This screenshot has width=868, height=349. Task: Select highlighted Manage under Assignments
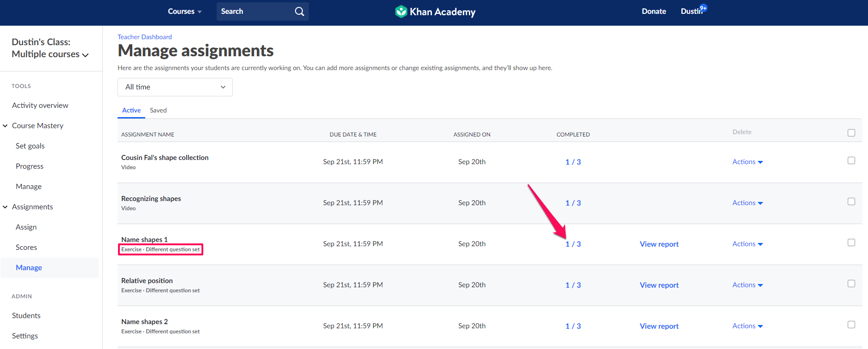click(29, 268)
